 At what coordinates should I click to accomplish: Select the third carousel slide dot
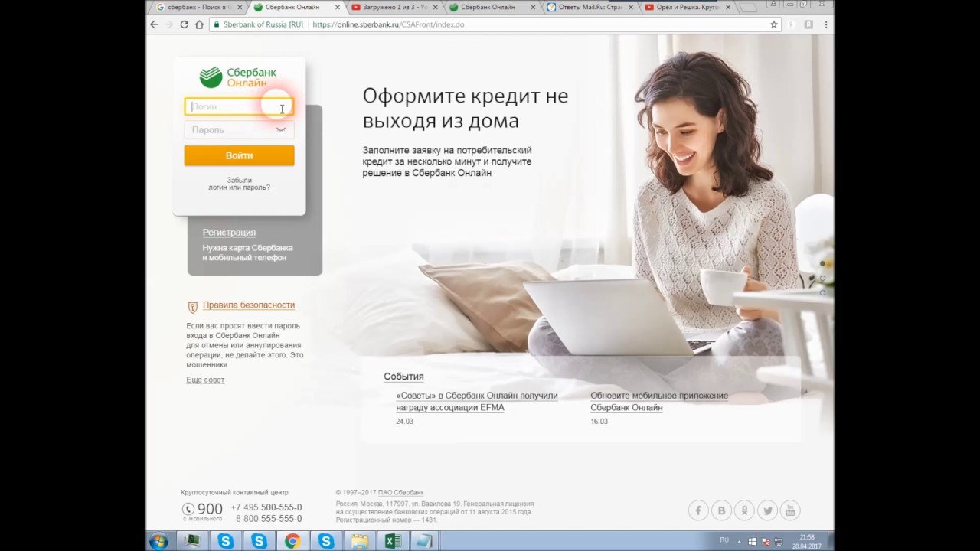(x=822, y=292)
